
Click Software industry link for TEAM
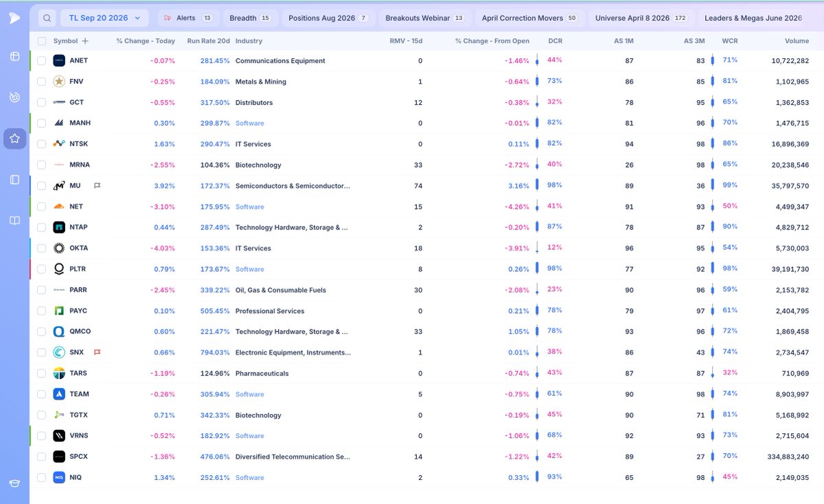pyautogui.click(x=250, y=394)
